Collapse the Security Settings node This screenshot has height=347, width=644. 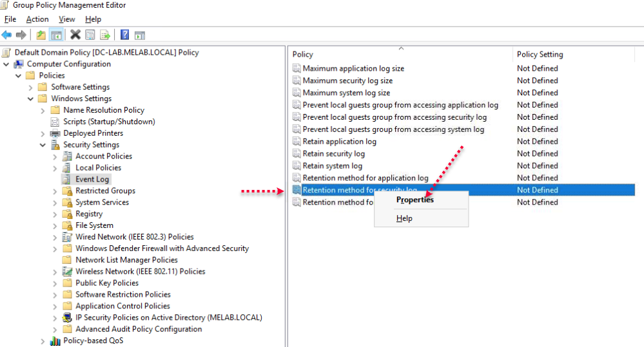tap(43, 145)
